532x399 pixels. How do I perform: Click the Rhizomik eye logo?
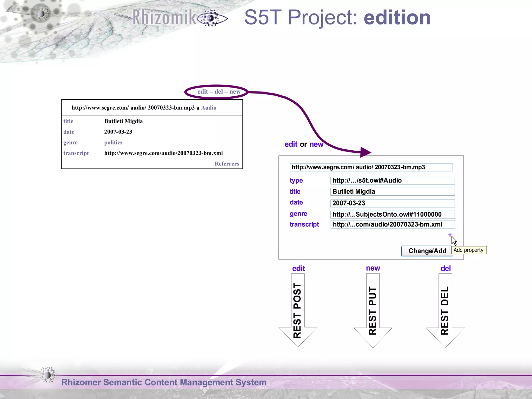[x=212, y=18]
